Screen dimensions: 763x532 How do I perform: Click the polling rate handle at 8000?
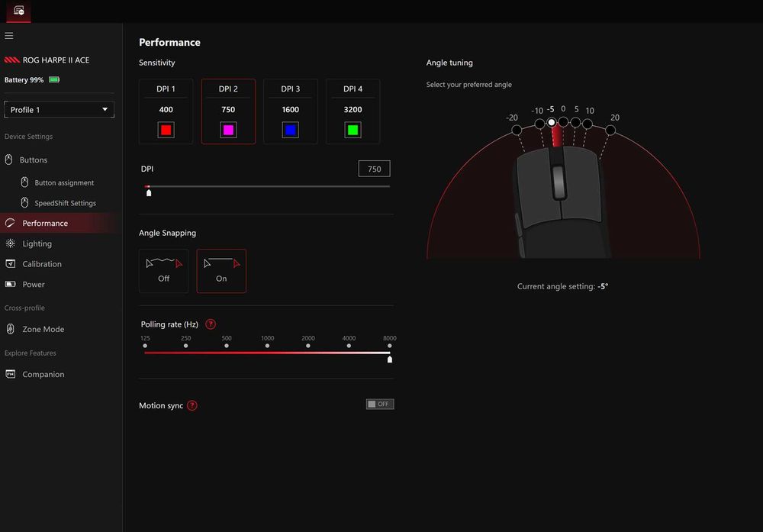(x=389, y=360)
